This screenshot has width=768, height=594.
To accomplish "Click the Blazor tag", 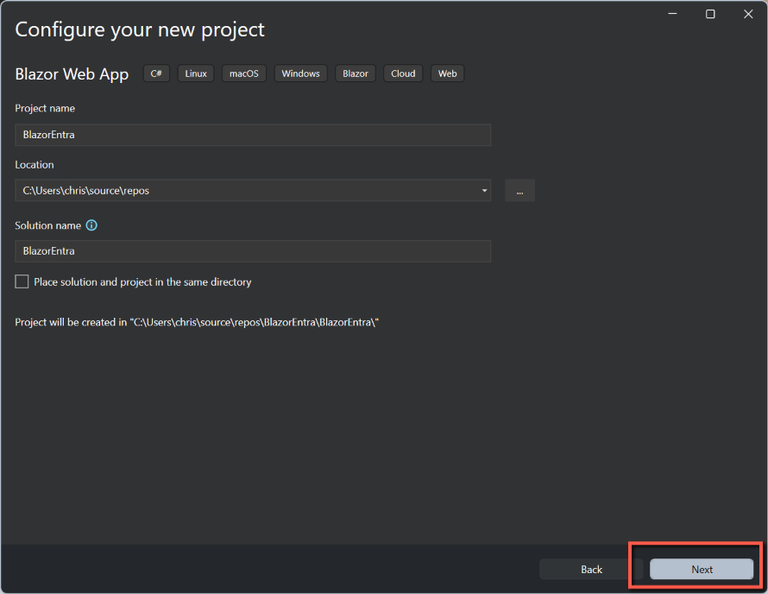I will coord(355,74).
